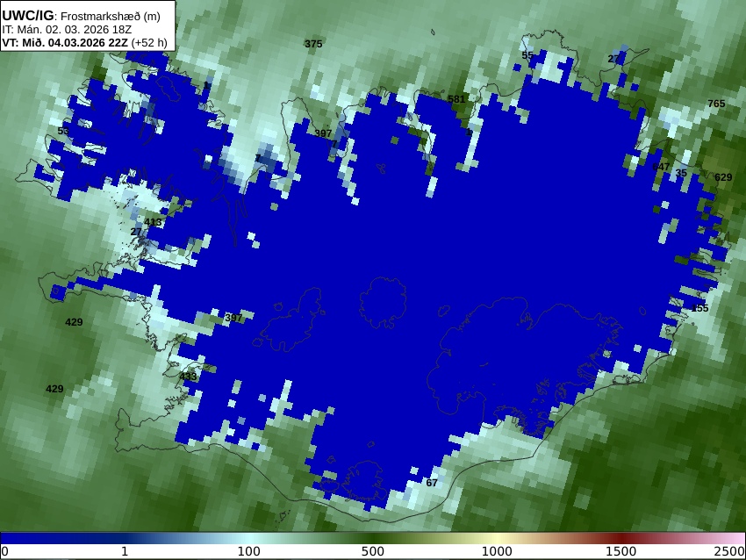
Task: Click the 647 value label
Action: click(661, 167)
